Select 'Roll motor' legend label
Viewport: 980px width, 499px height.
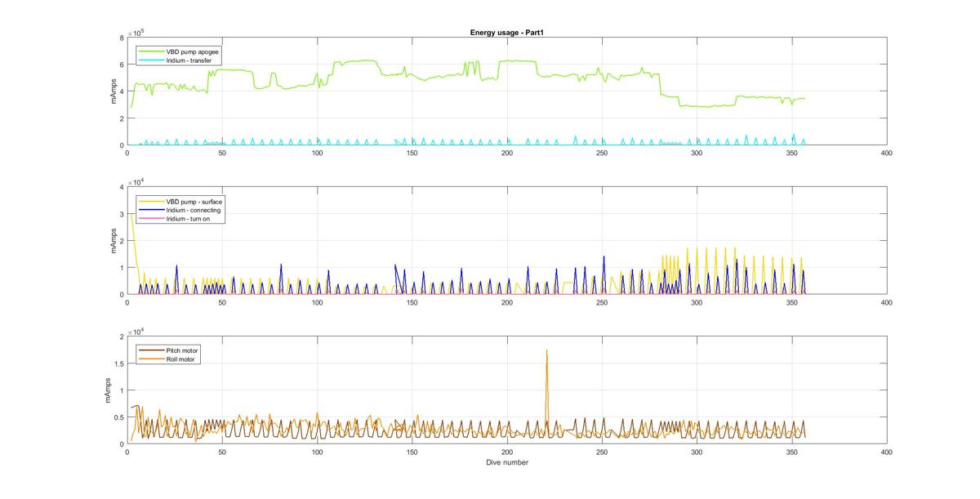click(x=181, y=359)
